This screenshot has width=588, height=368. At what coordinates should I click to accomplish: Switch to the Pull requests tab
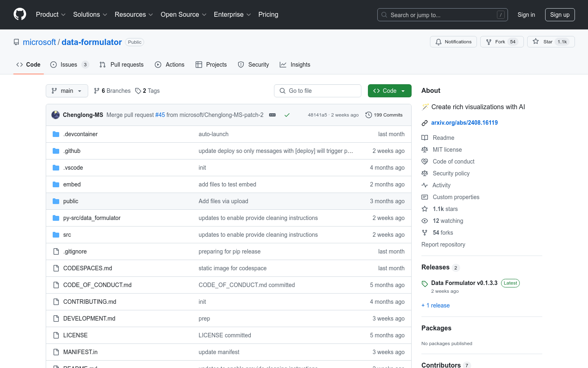tap(122, 65)
